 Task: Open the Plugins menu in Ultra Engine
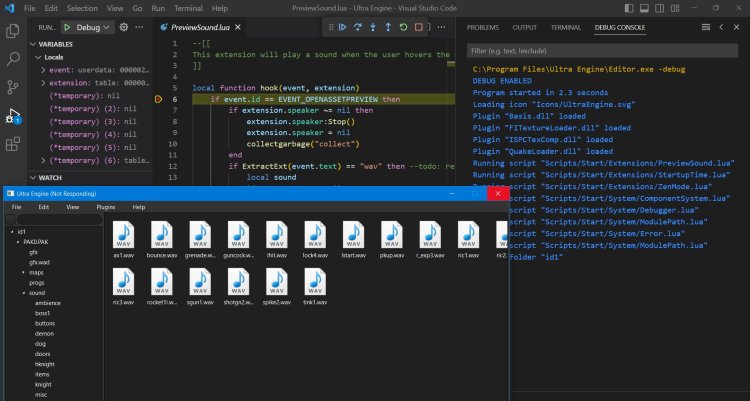[x=106, y=207]
